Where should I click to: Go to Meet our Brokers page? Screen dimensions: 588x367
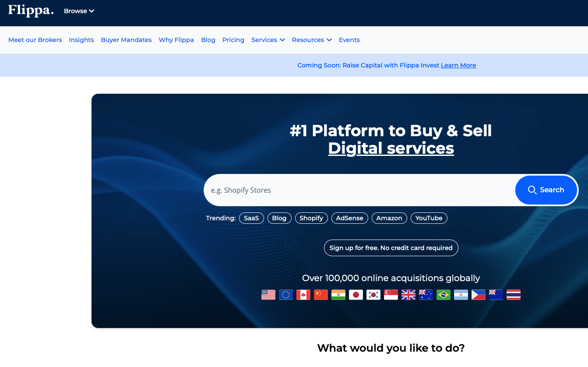pos(35,40)
